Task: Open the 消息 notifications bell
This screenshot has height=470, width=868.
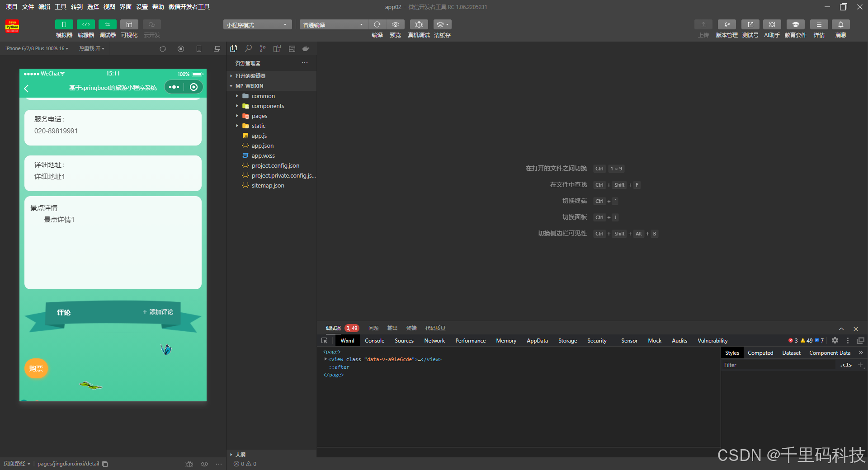Action: click(841, 24)
